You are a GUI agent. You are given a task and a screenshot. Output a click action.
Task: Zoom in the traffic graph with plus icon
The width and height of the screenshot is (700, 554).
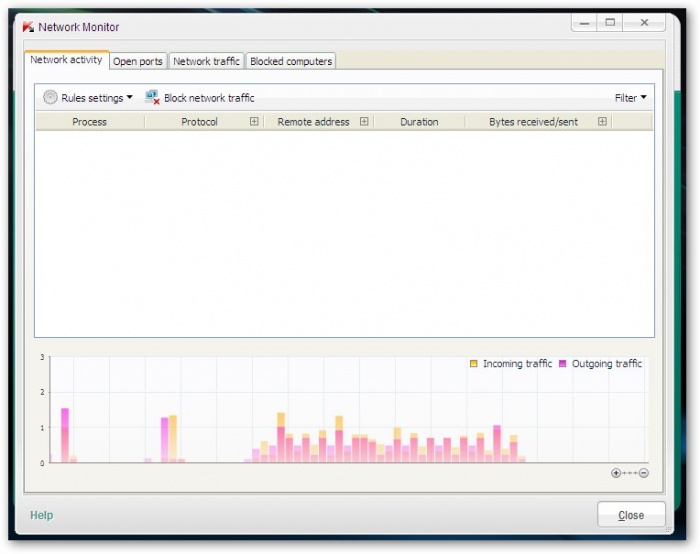coord(616,473)
